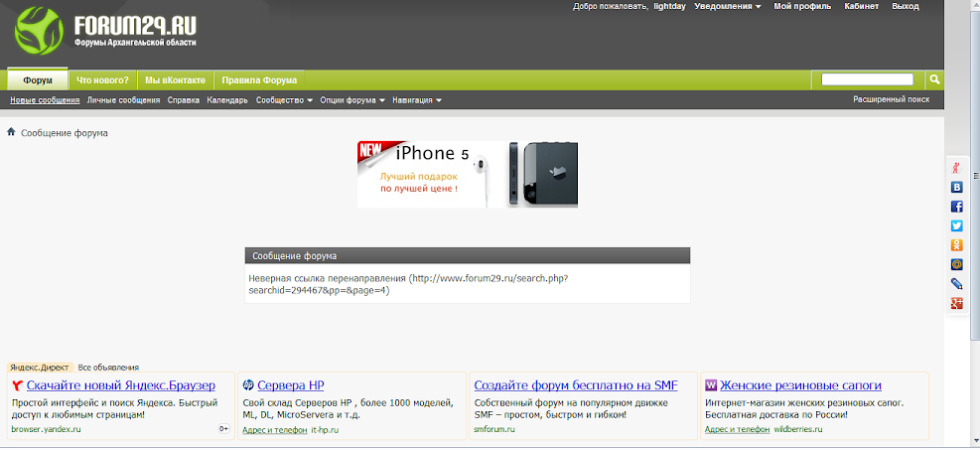Click the Yandex Y ad icon
The width and height of the screenshot is (980, 450).
pyautogui.click(x=17, y=385)
